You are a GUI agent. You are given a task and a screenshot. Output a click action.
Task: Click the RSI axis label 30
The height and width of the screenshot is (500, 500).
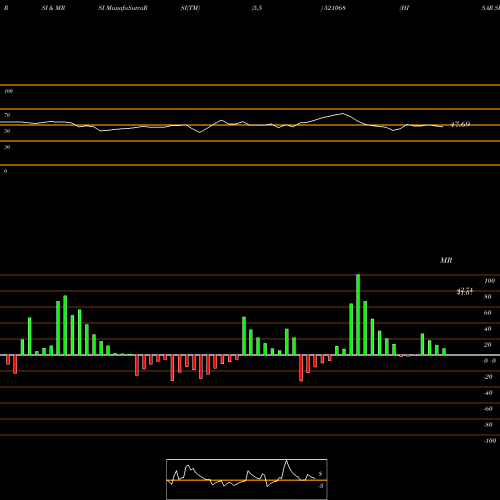click(7, 147)
